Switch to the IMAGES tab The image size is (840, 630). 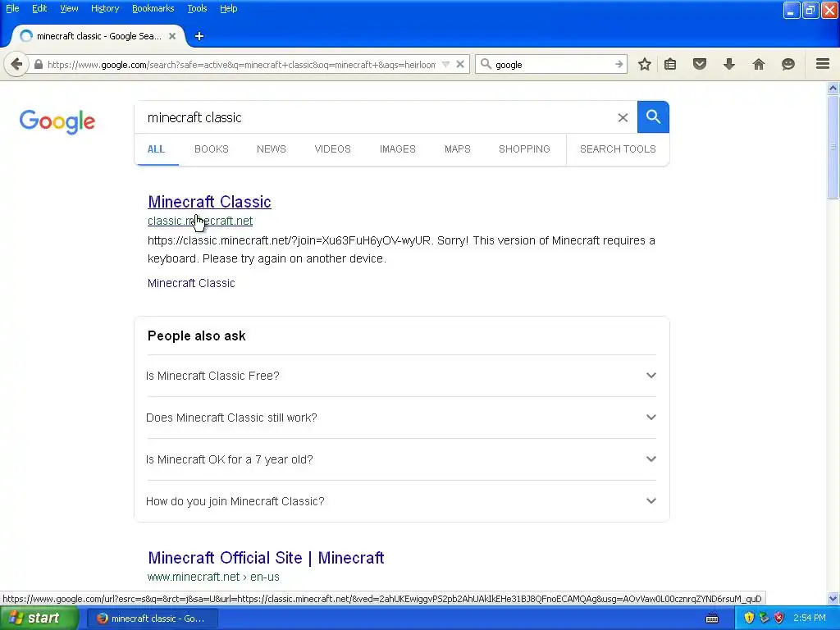point(398,149)
